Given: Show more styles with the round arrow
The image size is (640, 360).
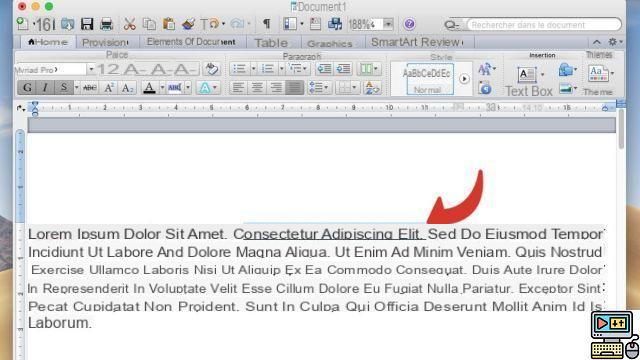Looking at the screenshot, I should 464,79.
